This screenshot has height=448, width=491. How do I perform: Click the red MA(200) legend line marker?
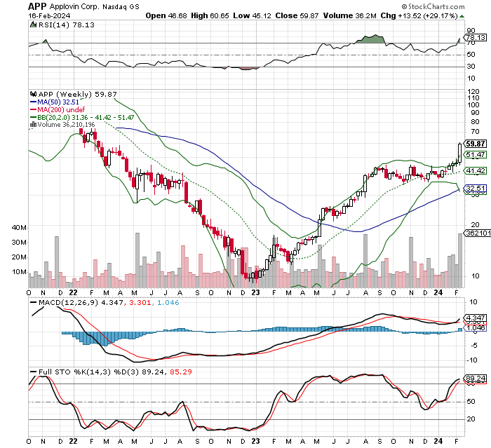pos(33,109)
